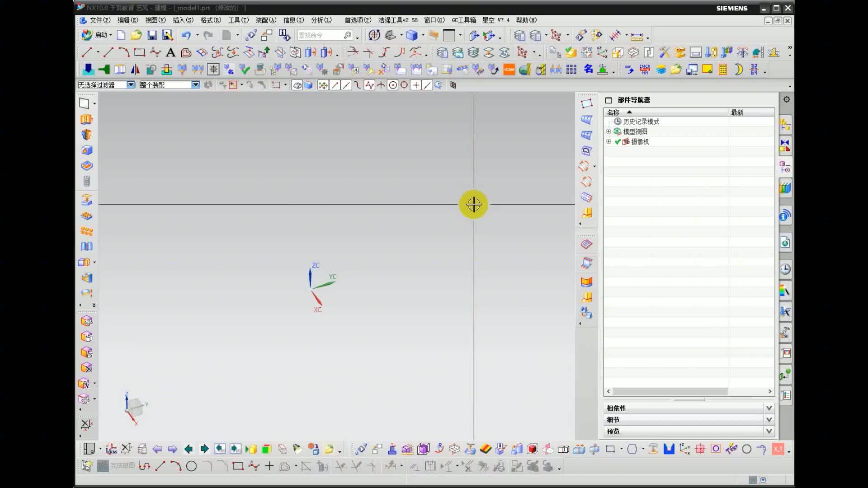Expand the 摄像机 tree node
The width and height of the screenshot is (868, 488).
pyautogui.click(x=609, y=141)
